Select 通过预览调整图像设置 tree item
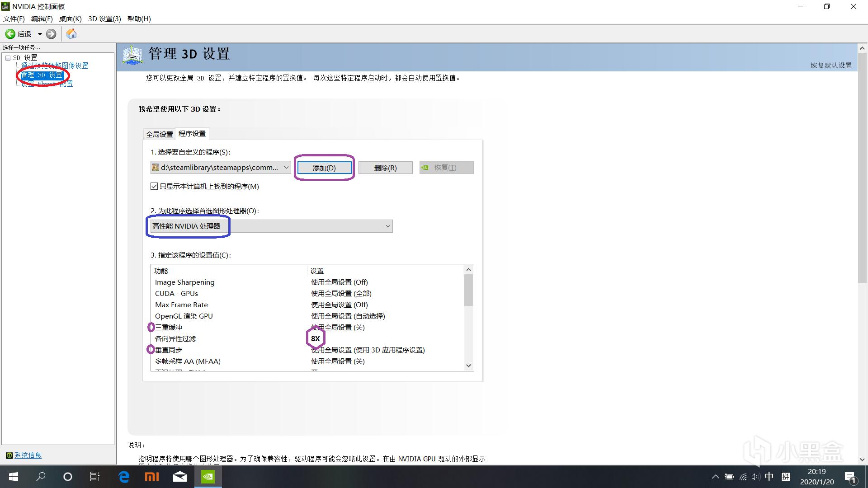This screenshot has height=488, width=868. pyautogui.click(x=55, y=66)
